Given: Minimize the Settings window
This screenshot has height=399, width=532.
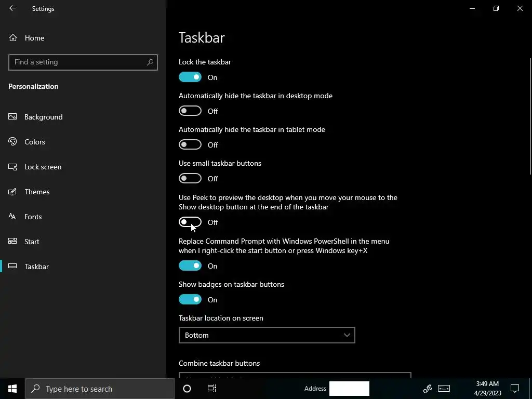Looking at the screenshot, I should click(472, 8).
